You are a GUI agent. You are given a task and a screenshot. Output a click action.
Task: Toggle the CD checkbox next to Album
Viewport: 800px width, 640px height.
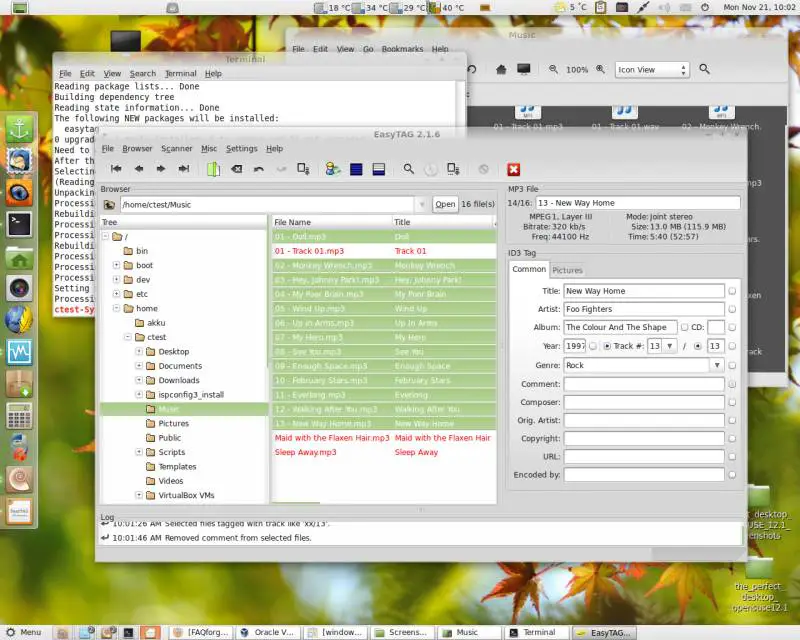[x=684, y=327]
